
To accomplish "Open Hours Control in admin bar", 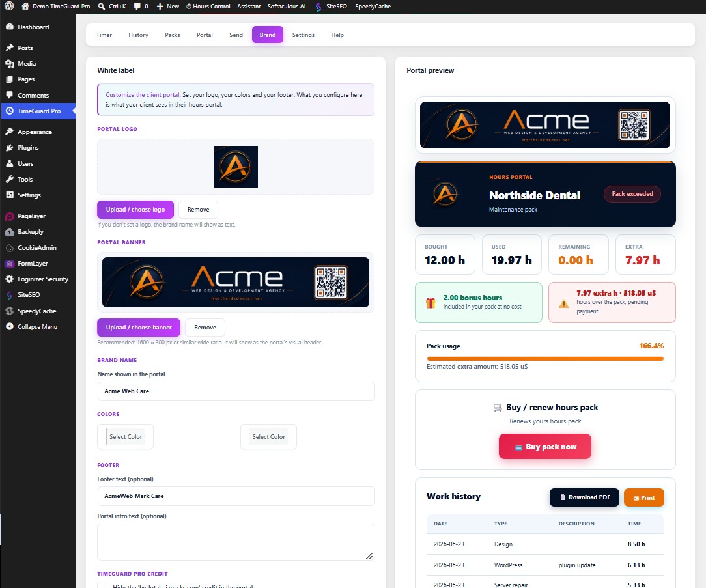I will pos(208,7).
